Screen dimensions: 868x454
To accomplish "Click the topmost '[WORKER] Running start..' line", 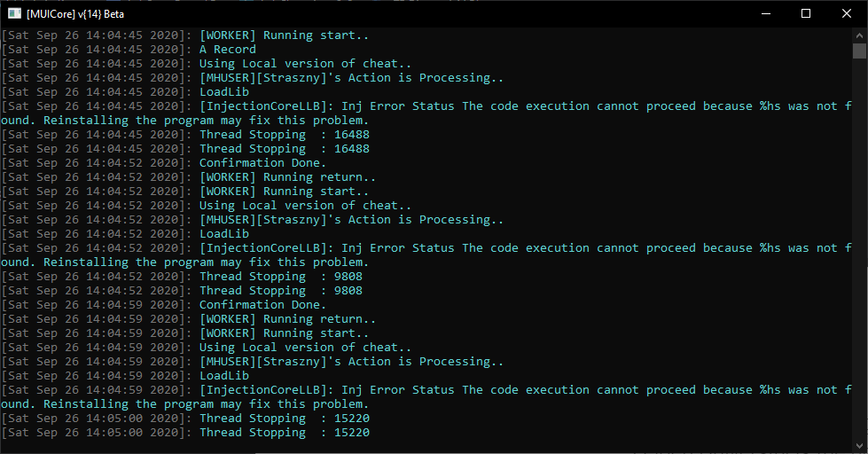I will coord(185,35).
